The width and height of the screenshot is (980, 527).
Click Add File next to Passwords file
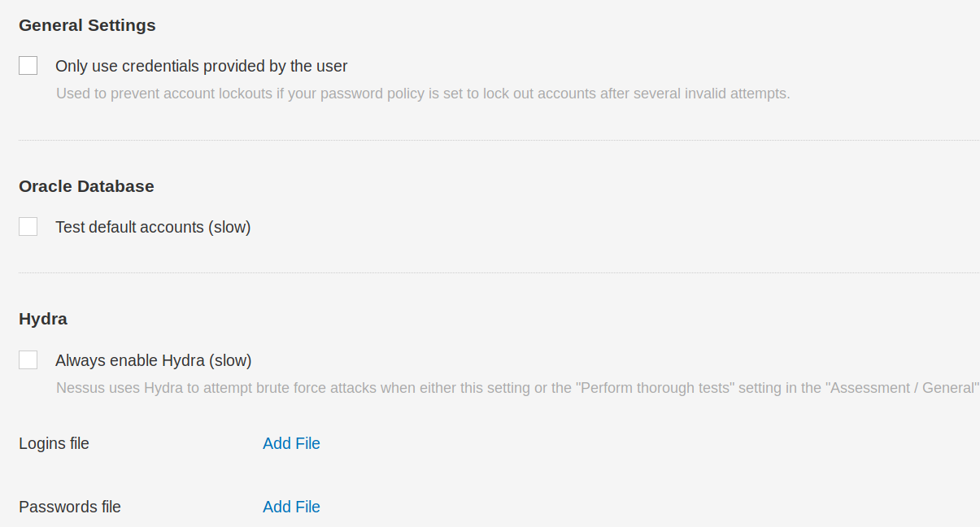[x=291, y=507]
